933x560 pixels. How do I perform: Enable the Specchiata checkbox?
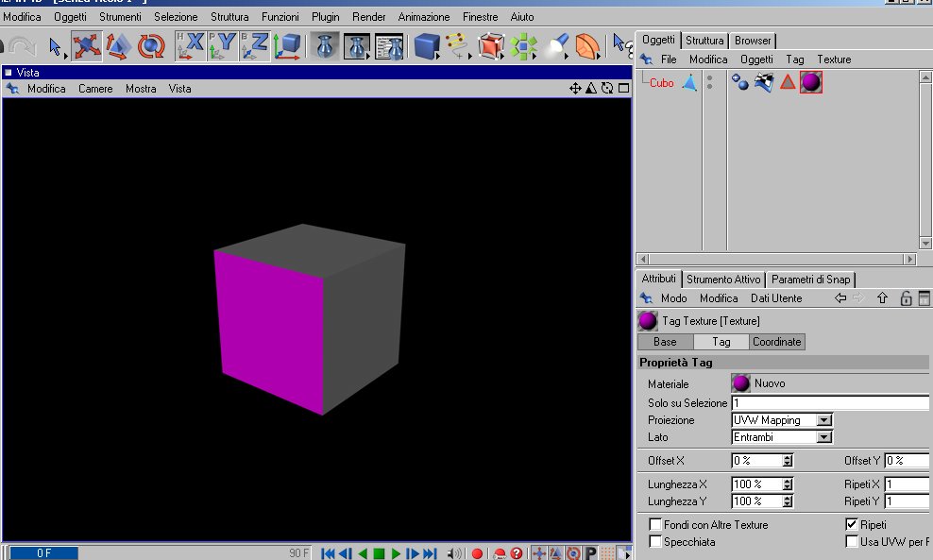click(655, 541)
